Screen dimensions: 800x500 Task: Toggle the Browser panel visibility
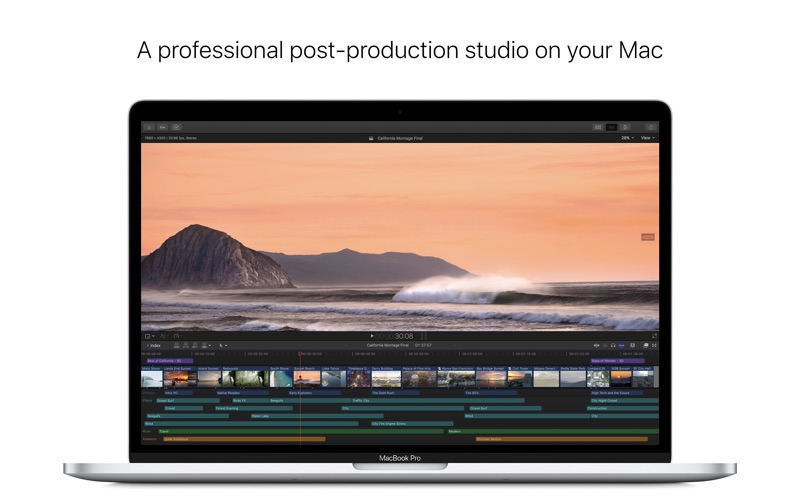coord(597,127)
